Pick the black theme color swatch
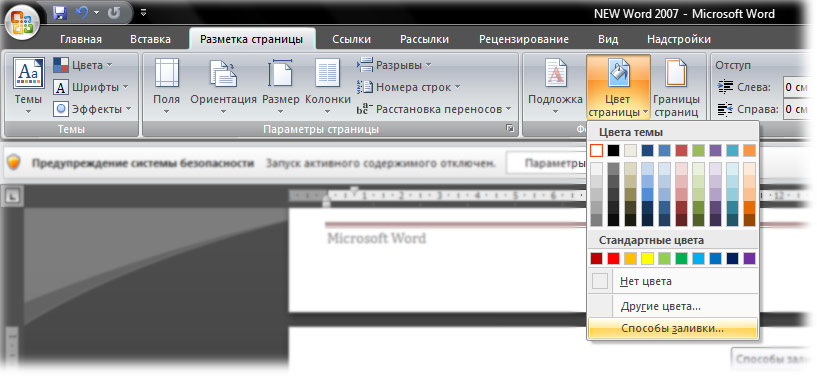The width and height of the screenshot is (817, 376). pyautogui.click(x=613, y=151)
